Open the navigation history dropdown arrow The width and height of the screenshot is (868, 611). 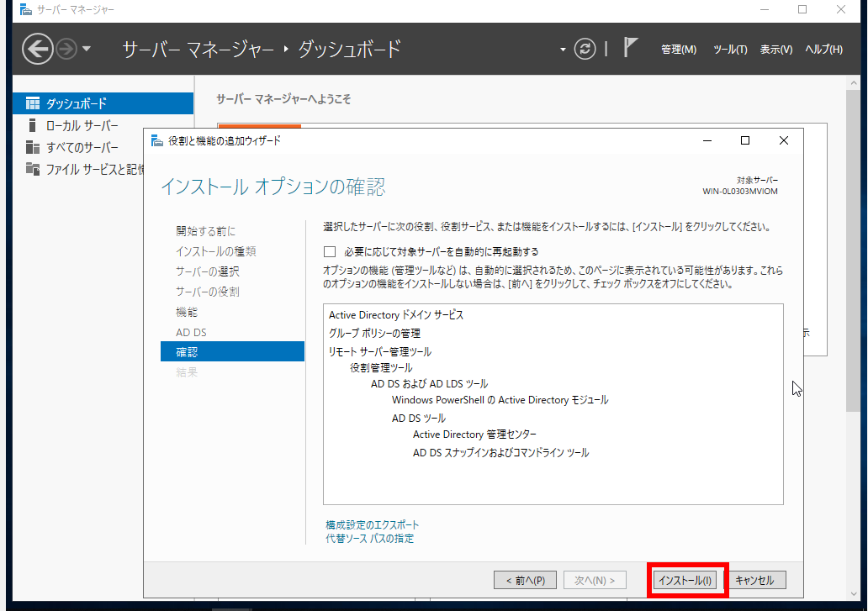tap(87, 50)
